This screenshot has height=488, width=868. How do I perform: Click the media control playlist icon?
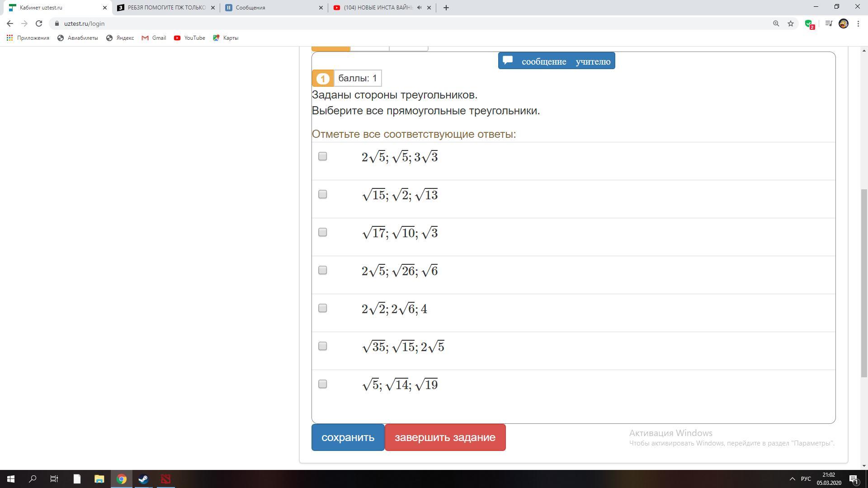(x=829, y=23)
